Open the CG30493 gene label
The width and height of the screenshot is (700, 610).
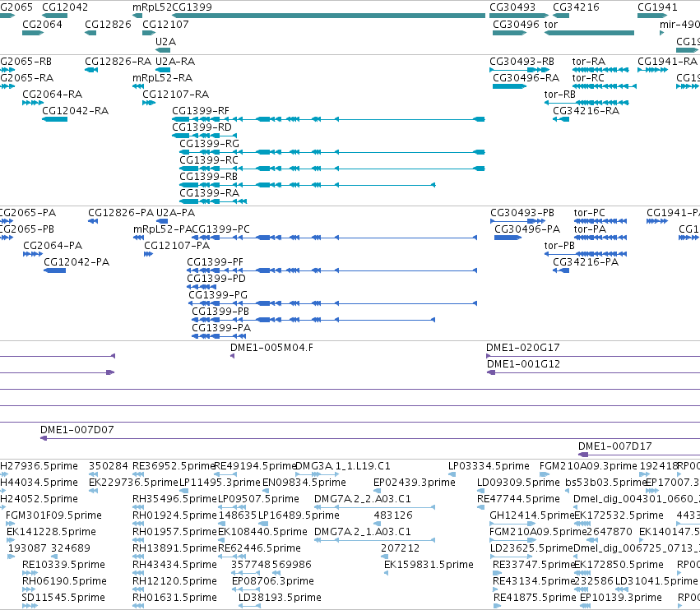(512, 7)
